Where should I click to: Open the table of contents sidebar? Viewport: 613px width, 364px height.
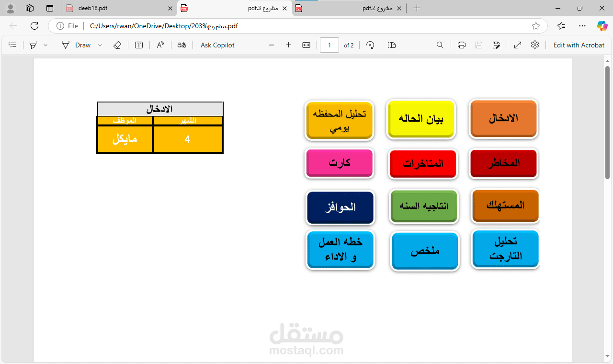[x=13, y=45]
